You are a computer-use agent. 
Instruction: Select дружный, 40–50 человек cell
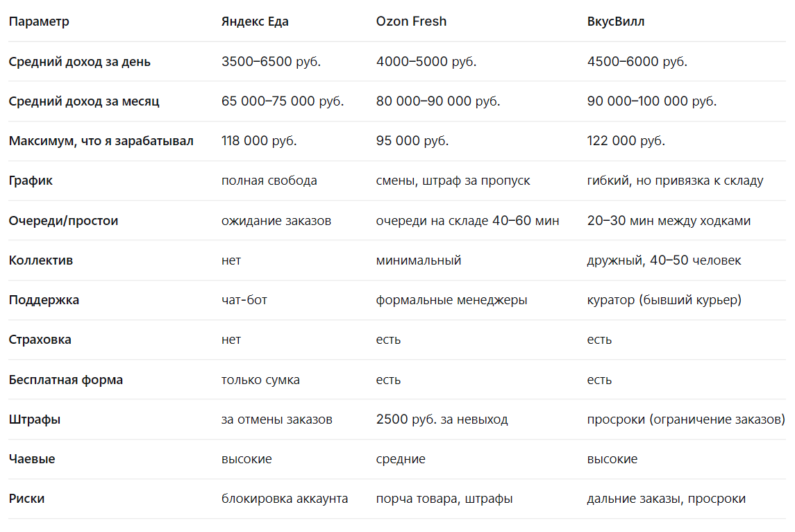(664, 260)
